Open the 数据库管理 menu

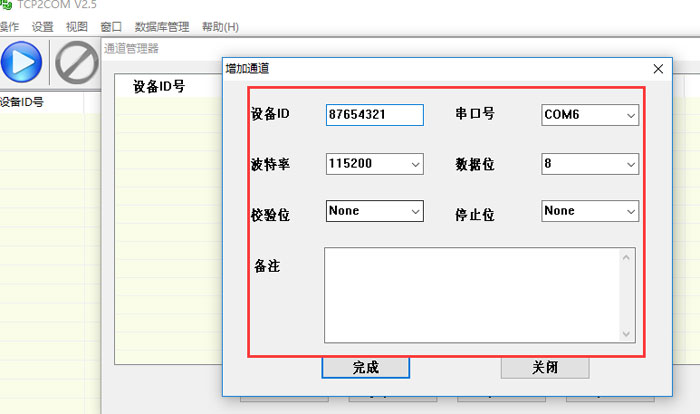(162, 26)
